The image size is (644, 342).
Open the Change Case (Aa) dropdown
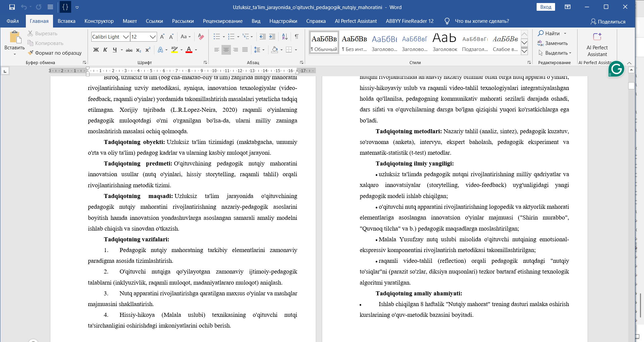coord(186,37)
